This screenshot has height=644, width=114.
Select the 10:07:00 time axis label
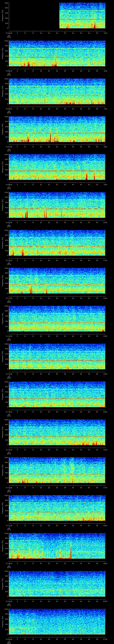(x=9, y=147)
